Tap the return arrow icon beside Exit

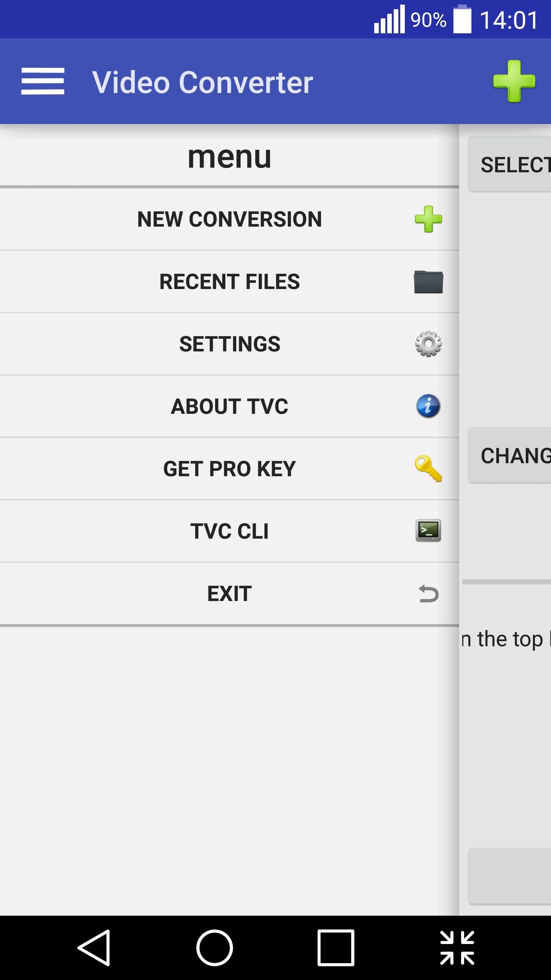click(429, 594)
